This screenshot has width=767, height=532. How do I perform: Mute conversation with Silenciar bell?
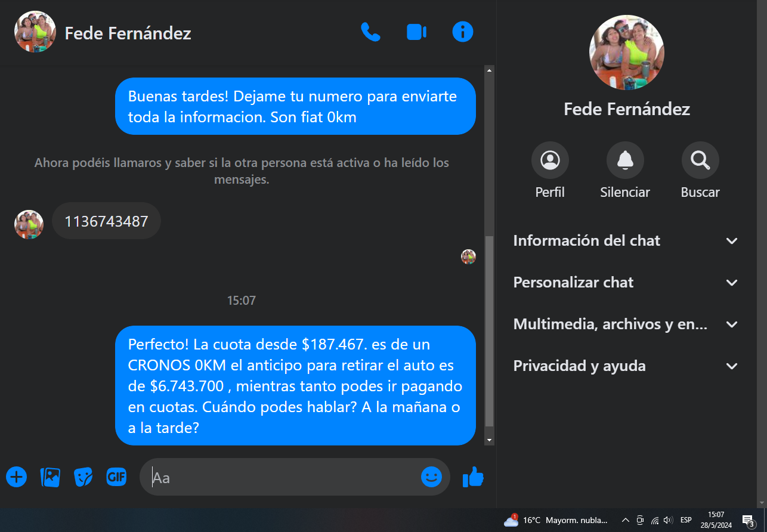pos(625,171)
